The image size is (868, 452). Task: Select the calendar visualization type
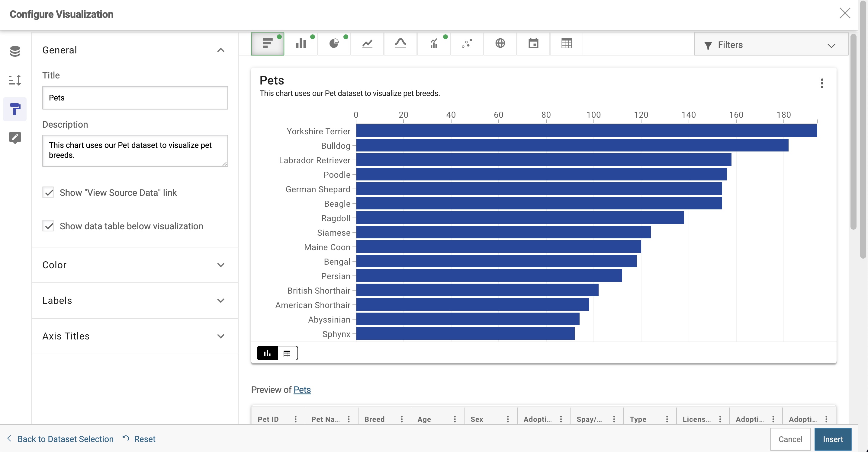(x=533, y=44)
